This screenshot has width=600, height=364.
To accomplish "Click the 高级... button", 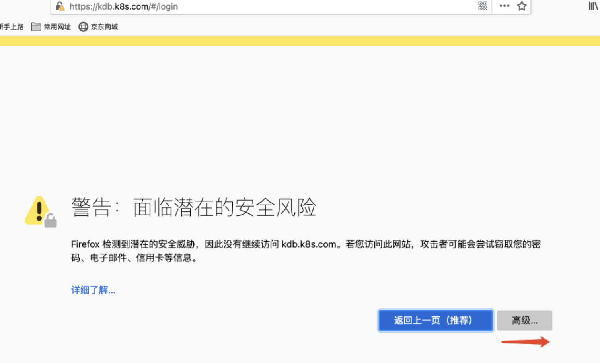I will [x=524, y=320].
